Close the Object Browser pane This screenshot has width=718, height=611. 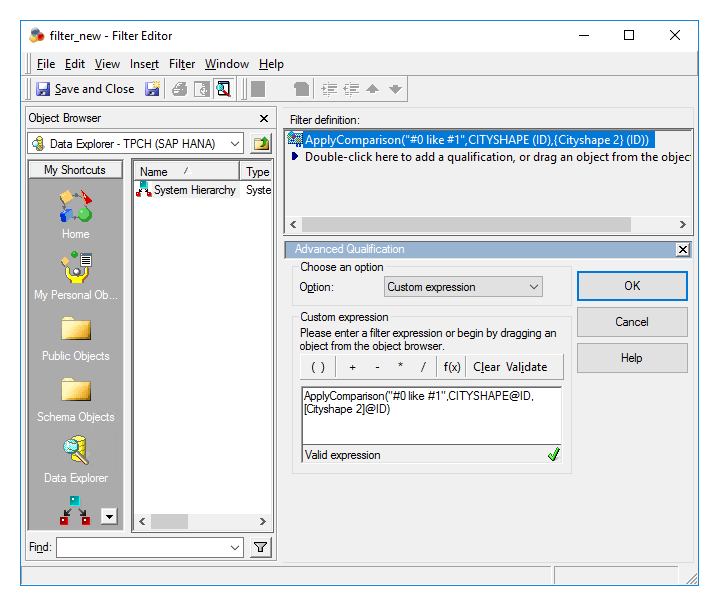tap(264, 119)
